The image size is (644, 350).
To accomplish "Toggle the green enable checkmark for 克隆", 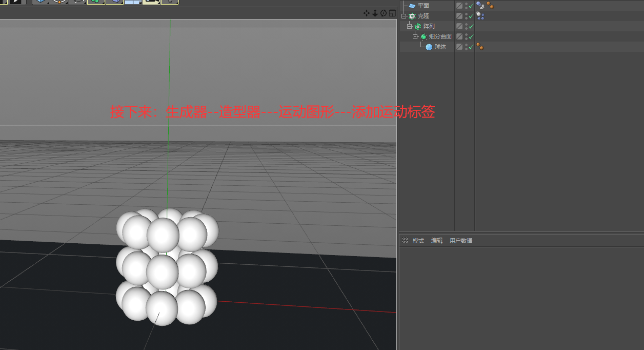I will point(471,16).
